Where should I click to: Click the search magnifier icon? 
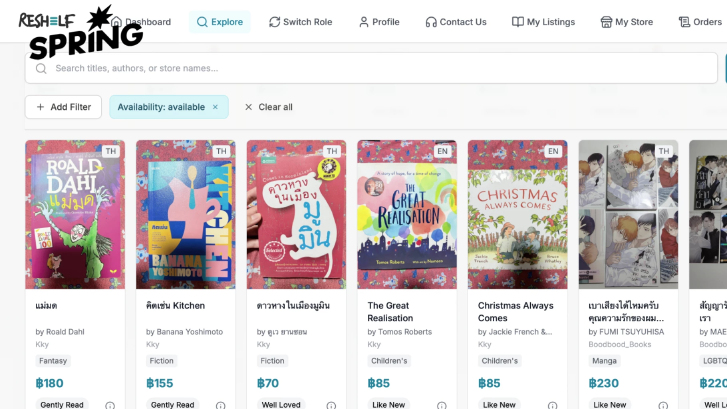tap(41, 68)
